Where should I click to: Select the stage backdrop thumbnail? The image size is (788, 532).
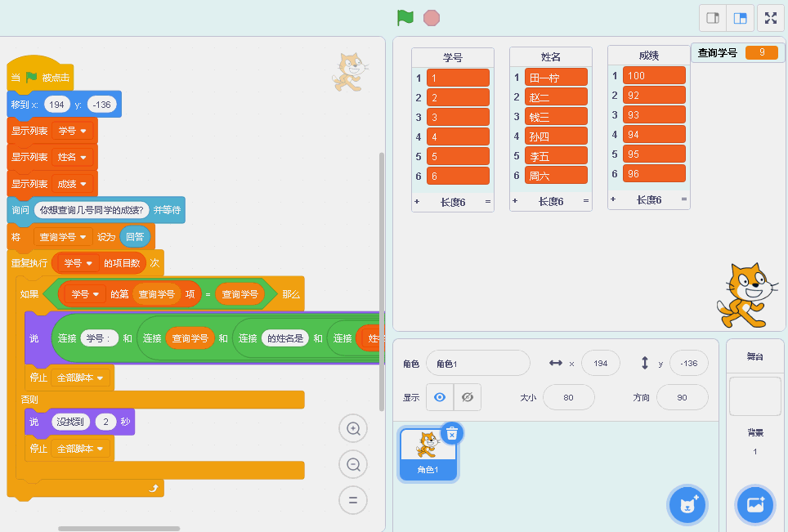(x=754, y=396)
